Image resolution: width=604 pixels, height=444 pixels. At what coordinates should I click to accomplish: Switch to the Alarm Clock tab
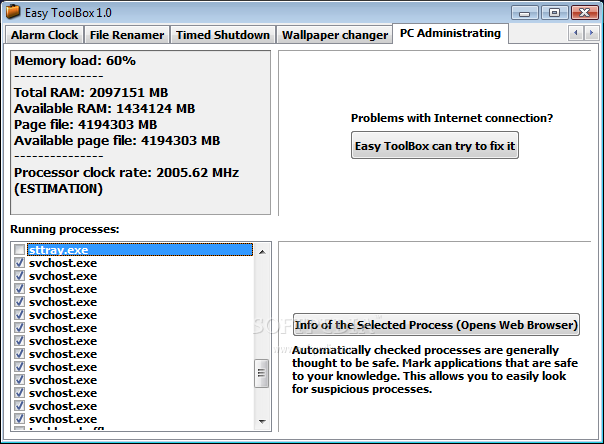click(x=45, y=35)
